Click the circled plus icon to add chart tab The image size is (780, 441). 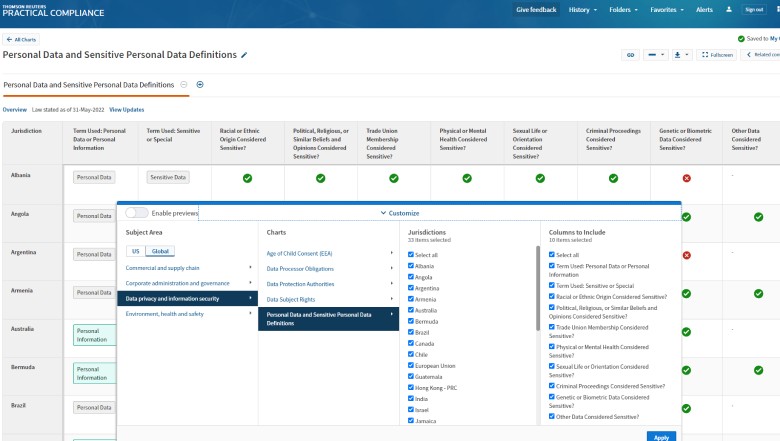point(200,85)
